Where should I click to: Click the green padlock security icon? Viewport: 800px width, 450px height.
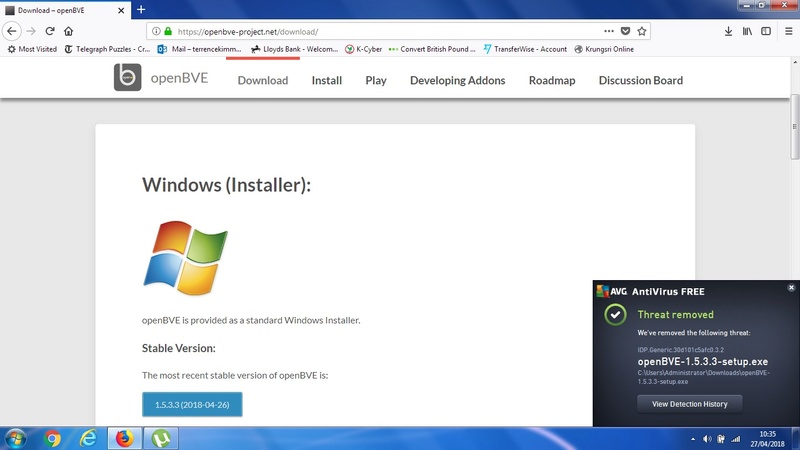tap(168, 31)
